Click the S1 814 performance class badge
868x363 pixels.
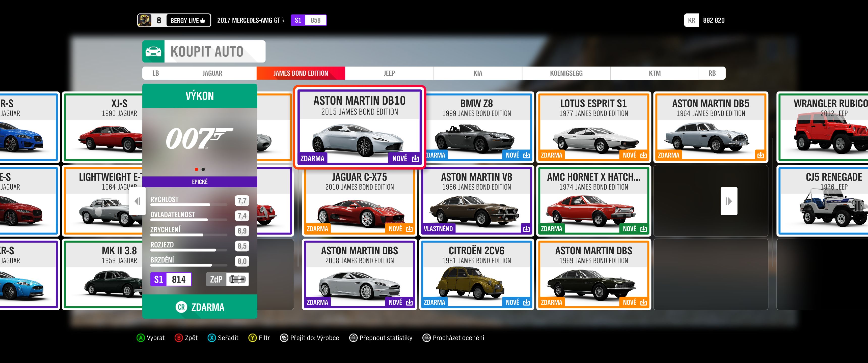(171, 279)
